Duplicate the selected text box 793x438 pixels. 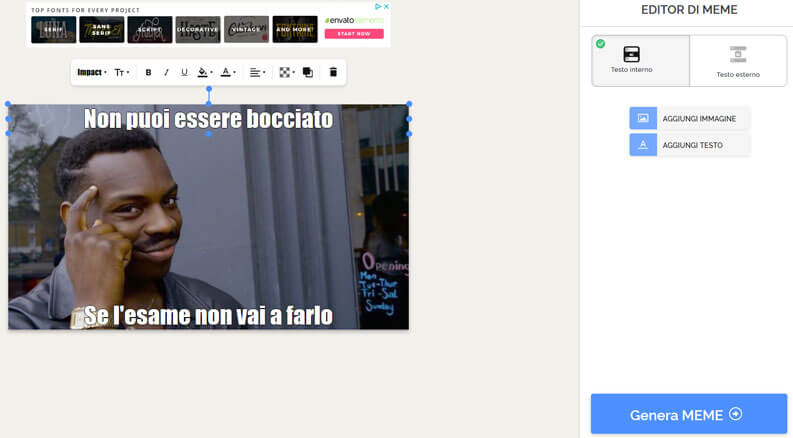coord(307,72)
